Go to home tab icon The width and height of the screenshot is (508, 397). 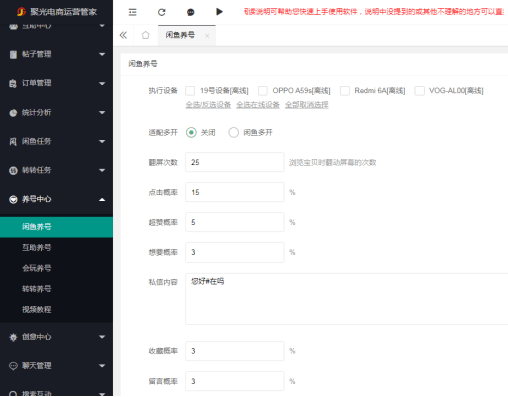146,35
